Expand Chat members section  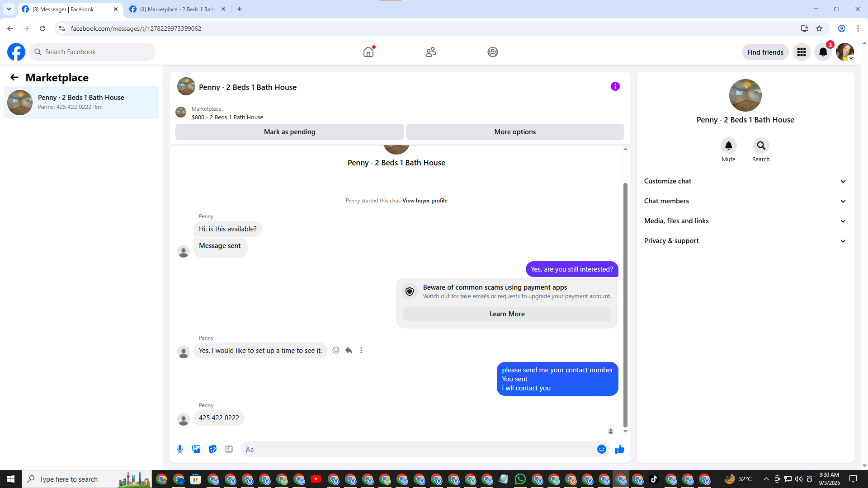pyautogui.click(x=745, y=201)
